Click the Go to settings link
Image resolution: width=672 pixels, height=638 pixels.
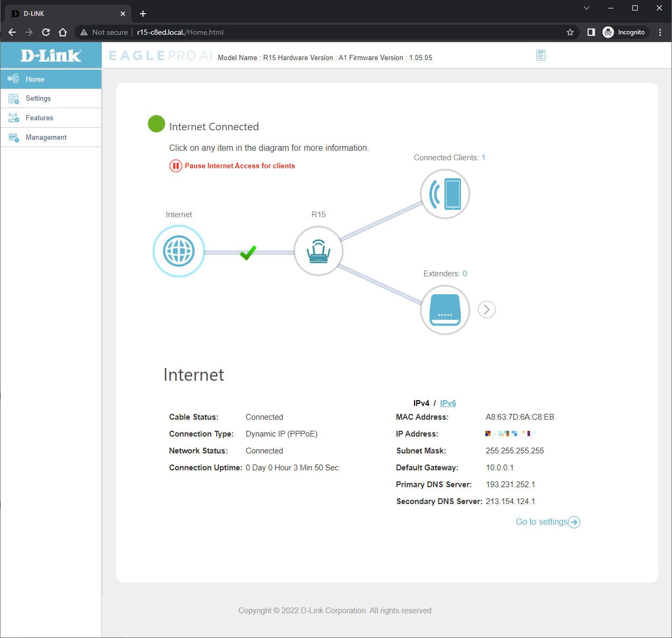[x=542, y=522]
